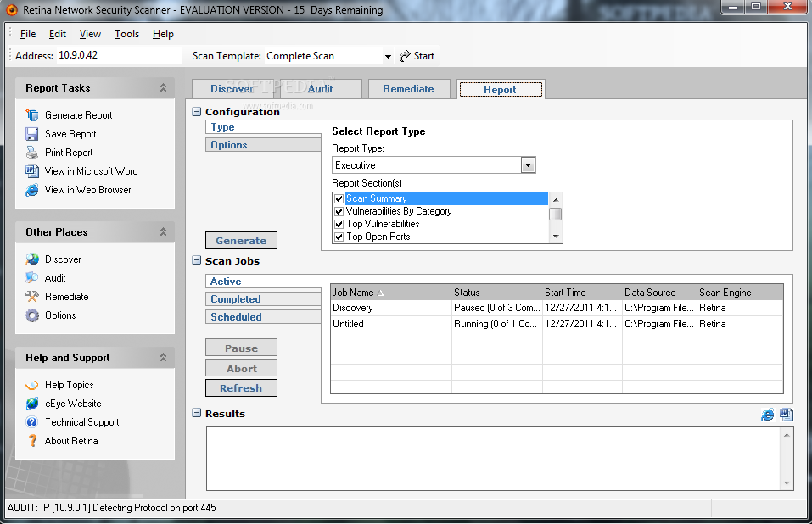Click the Data Source column header
This screenshot has width=812, height=524.
tap(660, 293)
